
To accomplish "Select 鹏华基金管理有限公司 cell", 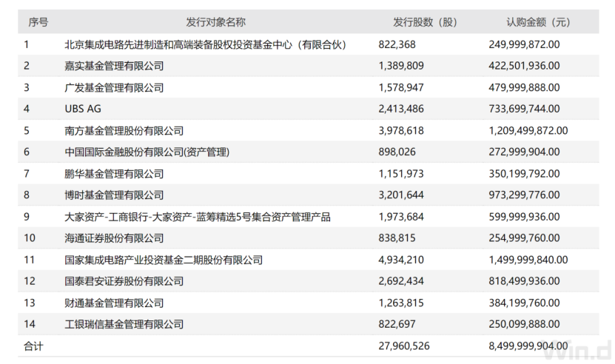I will tap(114, 173).
